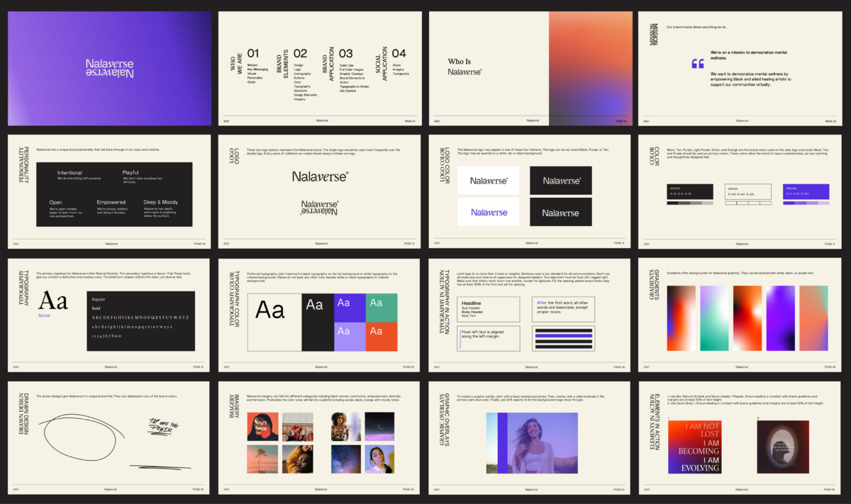Pick the tan outlined brand color swatch
The image size is (851, 504).
748,191
